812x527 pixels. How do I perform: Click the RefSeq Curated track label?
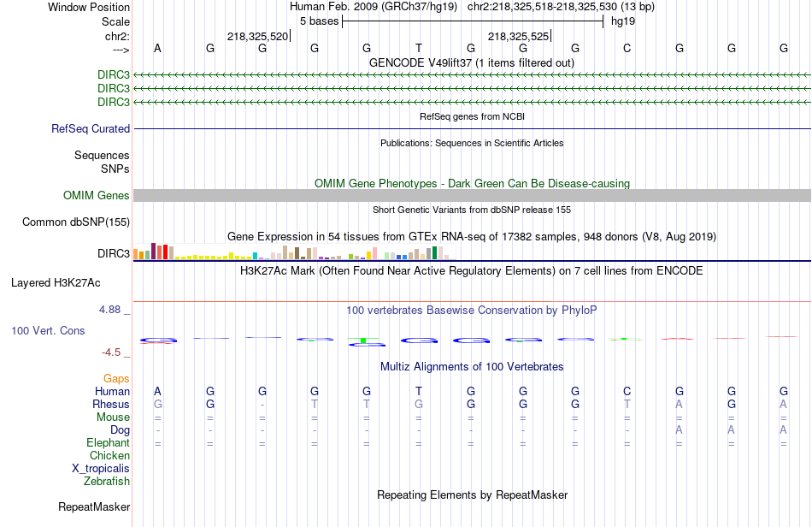click(91, 128)
